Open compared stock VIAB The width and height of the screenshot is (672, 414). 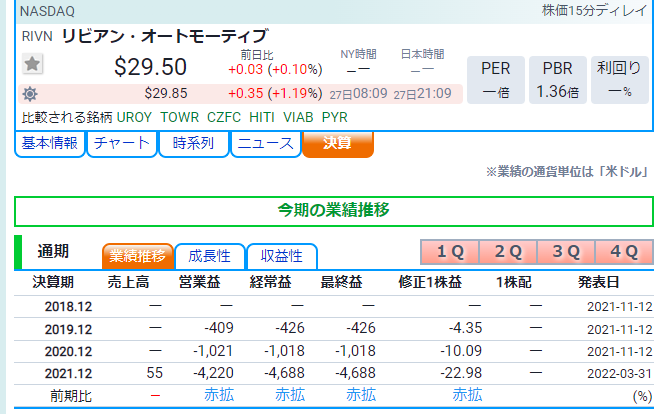click(298, 117)
